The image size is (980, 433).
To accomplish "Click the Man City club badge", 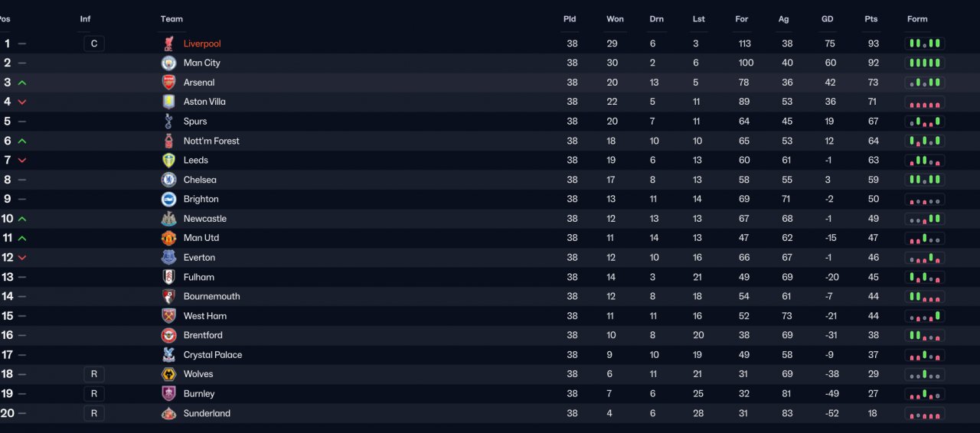I will (x=168, y=63).
